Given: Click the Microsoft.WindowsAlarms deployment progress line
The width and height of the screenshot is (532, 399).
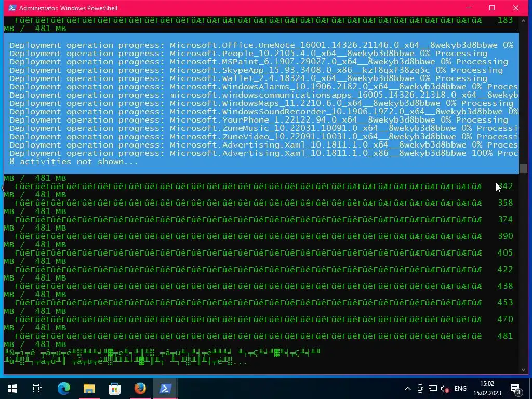Looking at the screenshot, I should tap(263, 87).
